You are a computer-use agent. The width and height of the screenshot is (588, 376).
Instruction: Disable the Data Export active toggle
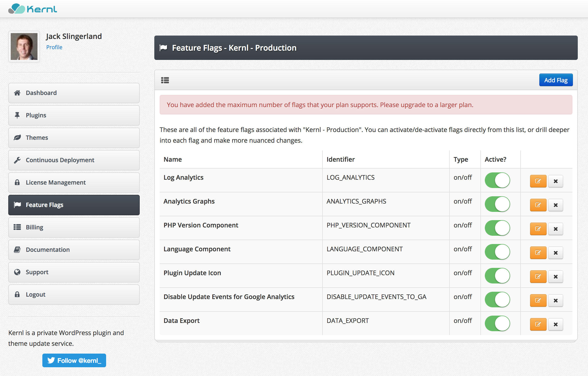497,323
